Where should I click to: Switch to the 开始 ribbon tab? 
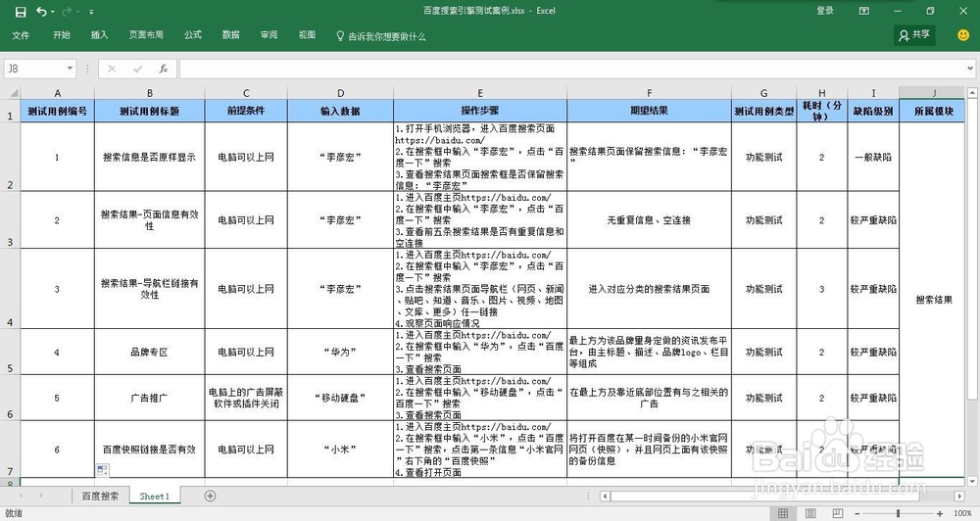pyautogui.click(x=61, y=35)
